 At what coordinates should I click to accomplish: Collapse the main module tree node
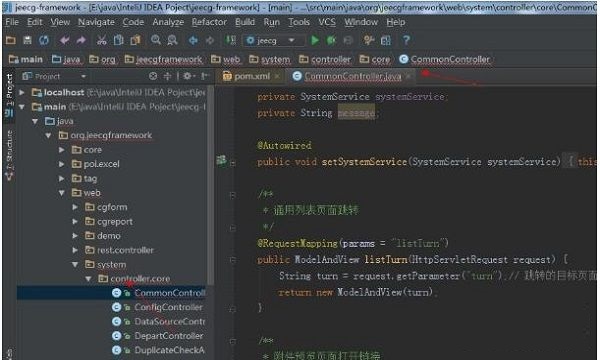tap(22, 107)
